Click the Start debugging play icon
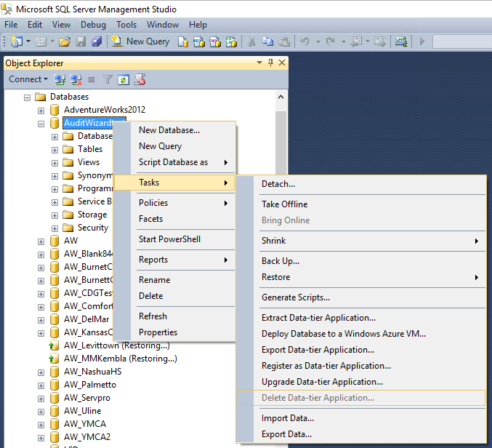492x448 pixels. click(422, 41)
